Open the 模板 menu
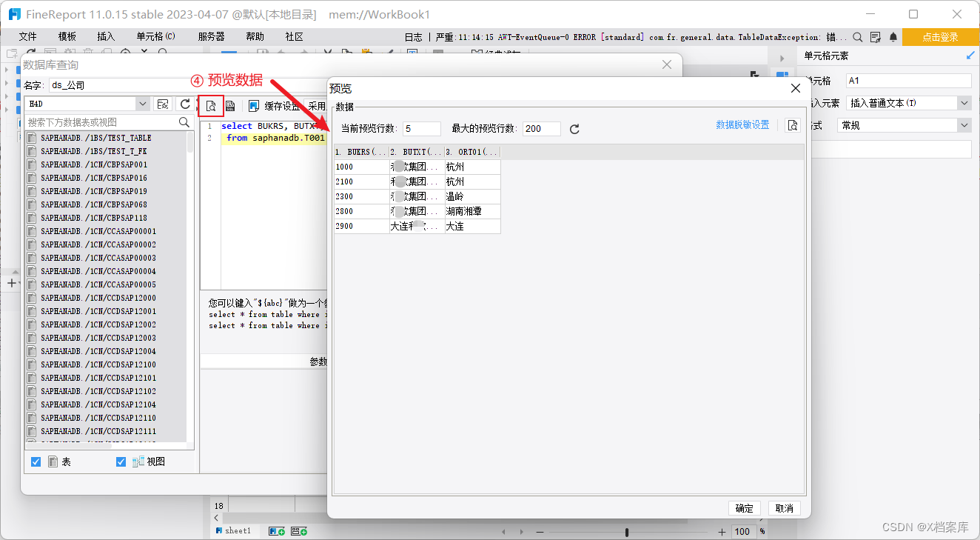Image resolution: width=980 pixels, height=540 pixels. [x=67, y=36]
